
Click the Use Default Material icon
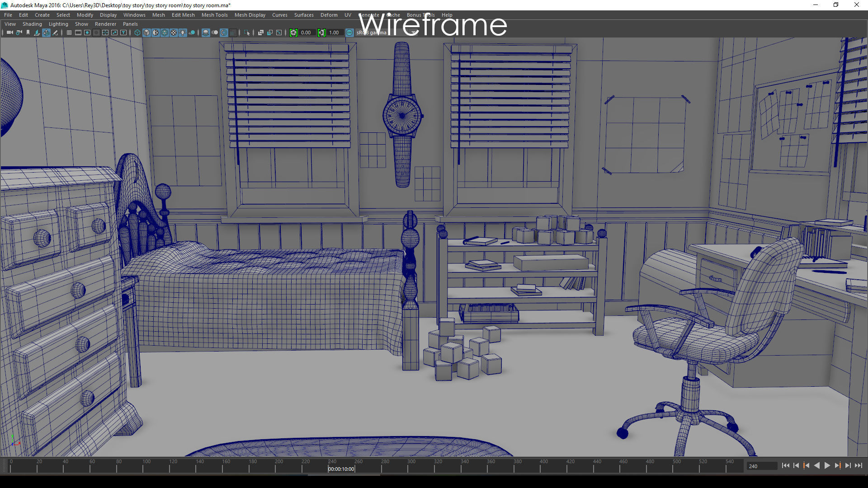tap(156, 33)
